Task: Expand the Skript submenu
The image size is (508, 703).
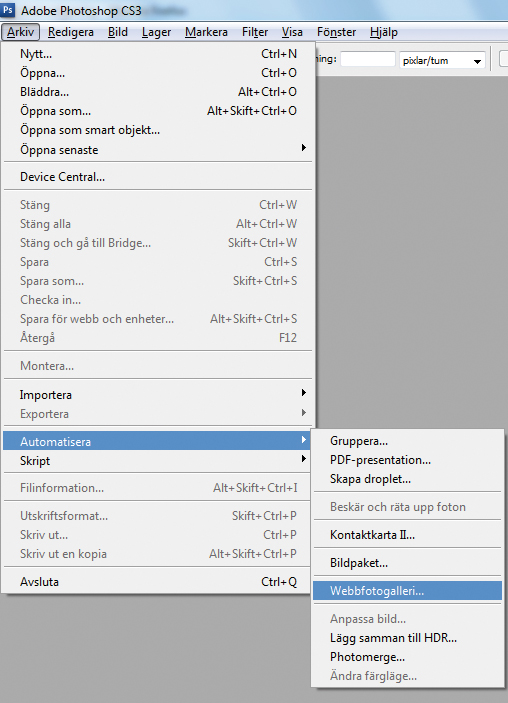Action: pos(158,460)
